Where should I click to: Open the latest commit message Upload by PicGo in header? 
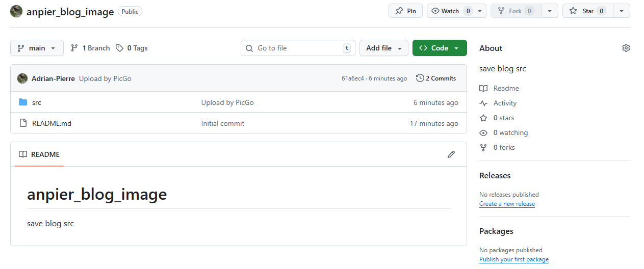click(x=105, y=78)
